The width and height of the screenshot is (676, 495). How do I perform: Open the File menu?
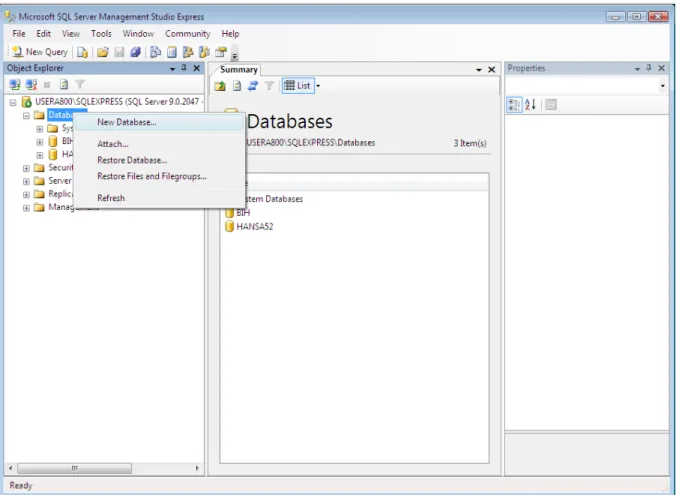point(19,34)
